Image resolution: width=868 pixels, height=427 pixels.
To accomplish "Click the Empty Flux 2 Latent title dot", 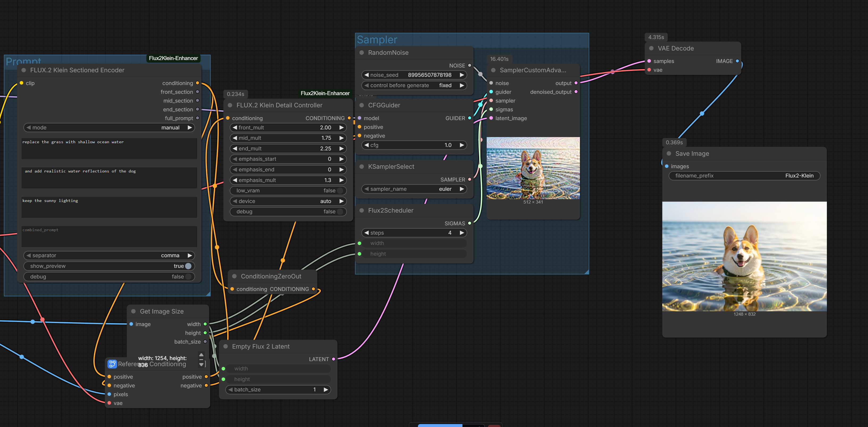I will (x=226, y=346).
